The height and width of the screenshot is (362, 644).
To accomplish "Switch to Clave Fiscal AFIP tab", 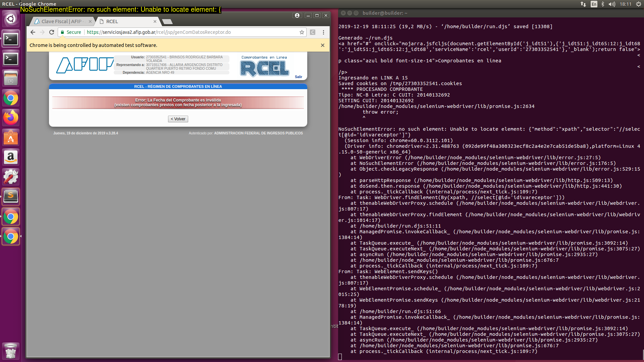I will coord(62,21).
